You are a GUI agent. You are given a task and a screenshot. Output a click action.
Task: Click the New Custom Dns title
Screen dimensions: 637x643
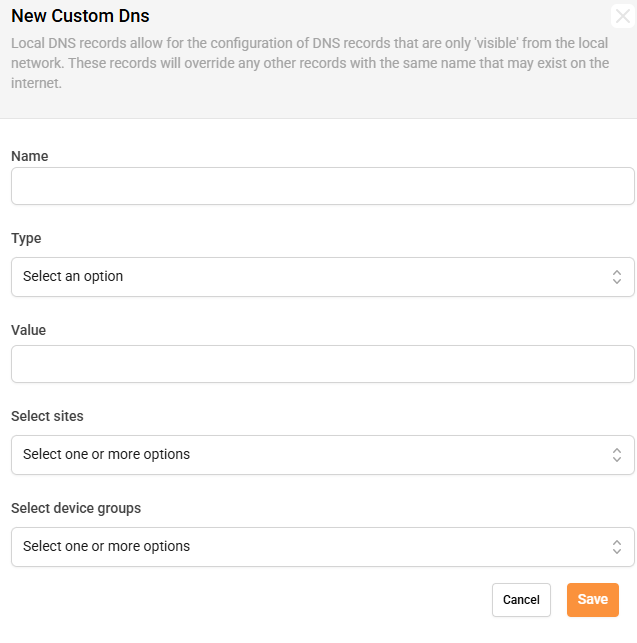click(80, 17)
